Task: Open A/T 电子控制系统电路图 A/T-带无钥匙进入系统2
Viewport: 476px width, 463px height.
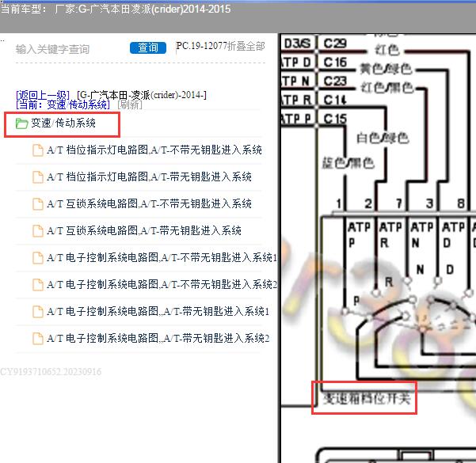Action: tap(158, 338)
